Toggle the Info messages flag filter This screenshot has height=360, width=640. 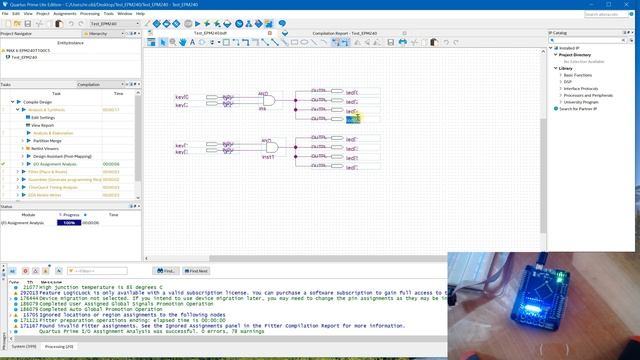[x=59, y=271]
